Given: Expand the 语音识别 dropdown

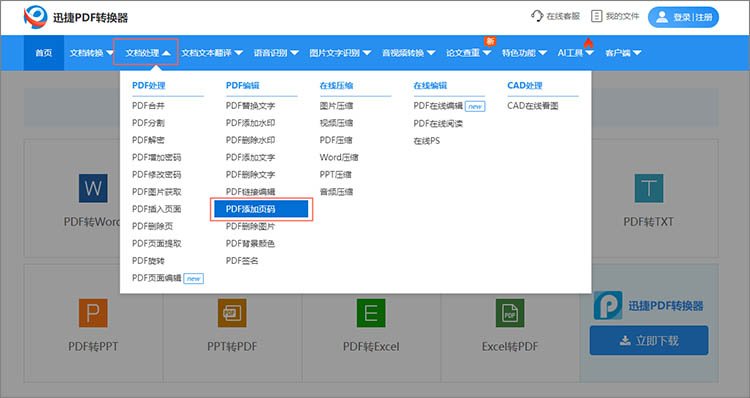Looking at the screenshot, I should (276, 53).
